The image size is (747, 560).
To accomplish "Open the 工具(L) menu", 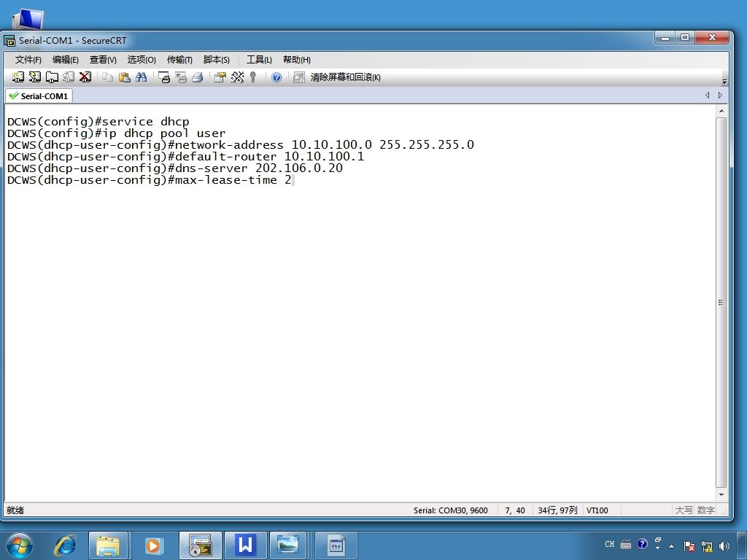I will coord(259,60).
